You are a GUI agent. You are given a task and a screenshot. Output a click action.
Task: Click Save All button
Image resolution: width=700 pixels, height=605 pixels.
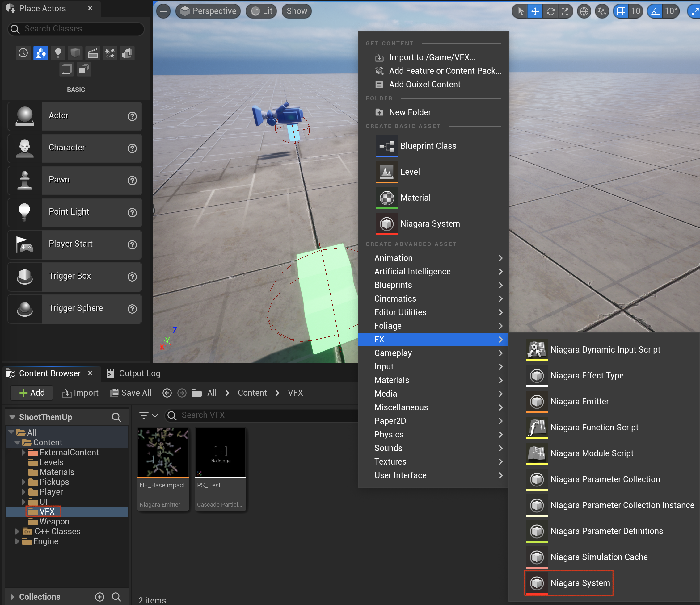pyautogui.click(x=131, y=393)
